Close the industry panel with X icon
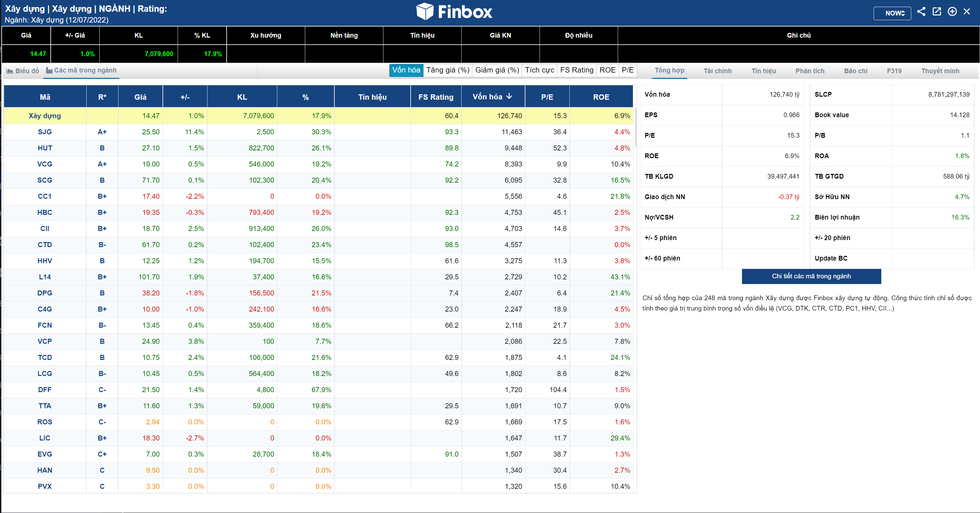The width and height of the screenshot is (980, 513). point(967,12)
